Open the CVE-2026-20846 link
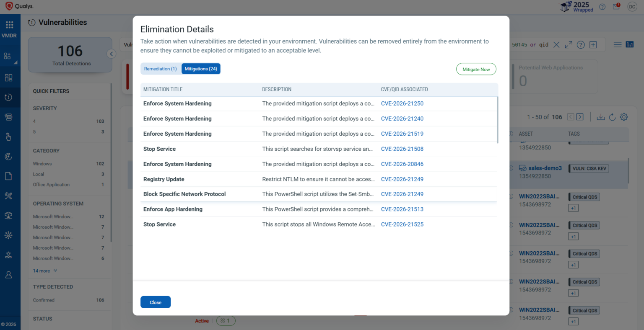Image resolution: width=644 pixels, height=330 pixels. 402,164
